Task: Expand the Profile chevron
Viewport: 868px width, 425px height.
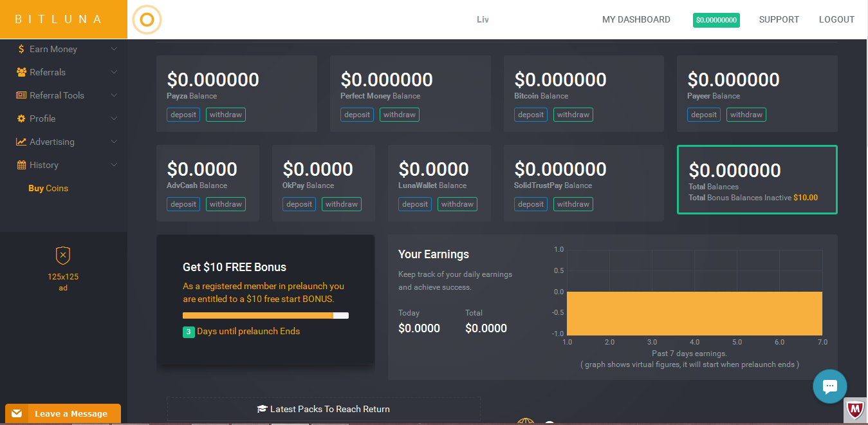Action: click(114, 118)
